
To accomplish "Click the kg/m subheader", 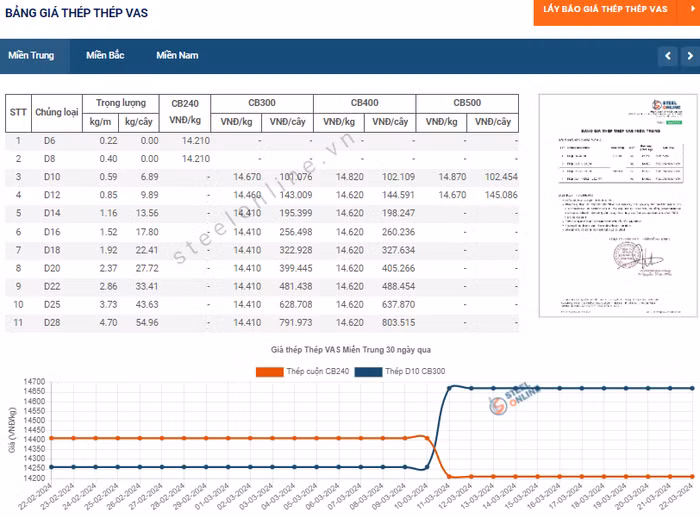I will click(x=100, y=122).
